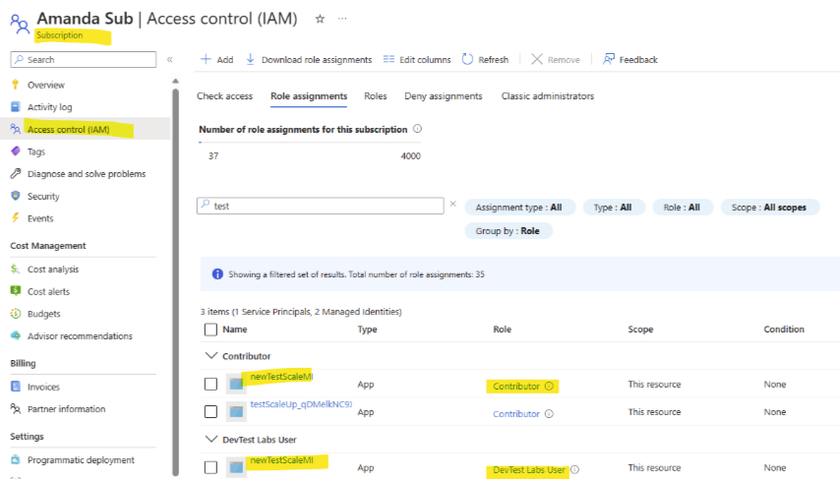840x479 pixels.
Task: Click the role assignments usage progress bar
Action: pos(310,143)
